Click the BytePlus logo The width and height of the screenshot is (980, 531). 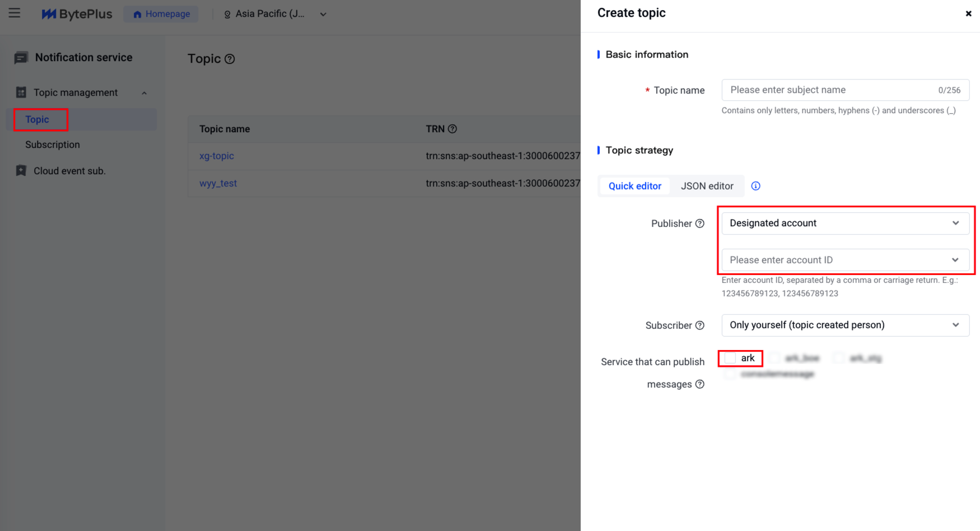(77, 14)
